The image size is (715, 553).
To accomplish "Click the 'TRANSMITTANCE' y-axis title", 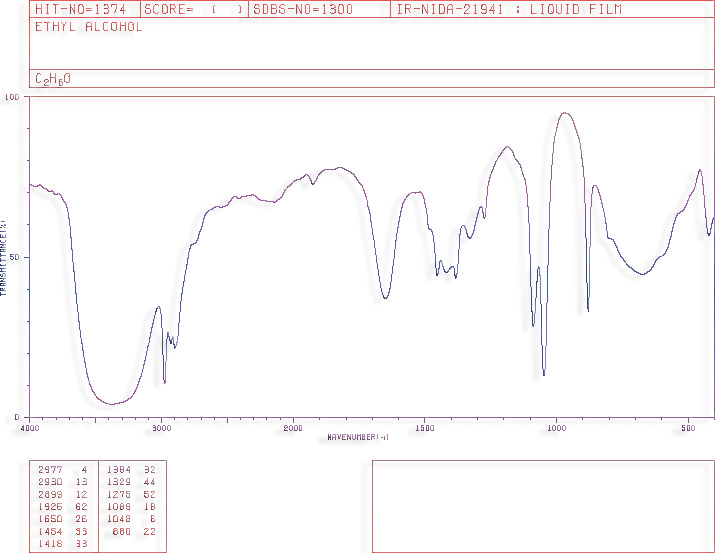I will tap(3, 258).
